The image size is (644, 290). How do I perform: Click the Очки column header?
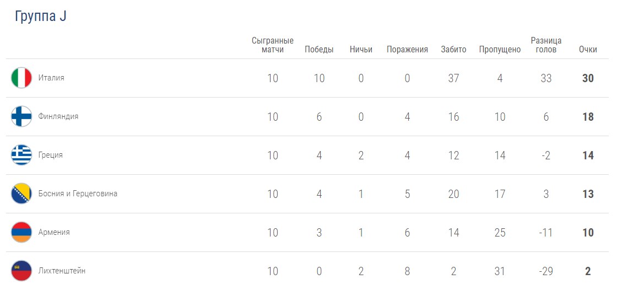[588, 50]
